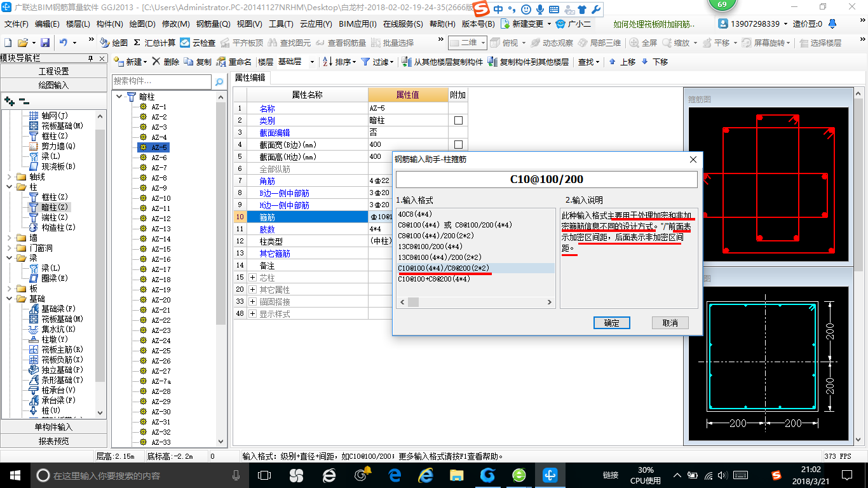The width and height of the screenshot is (868, 488).
Task: Click the 报表预览 button
Action: [53, 441]
